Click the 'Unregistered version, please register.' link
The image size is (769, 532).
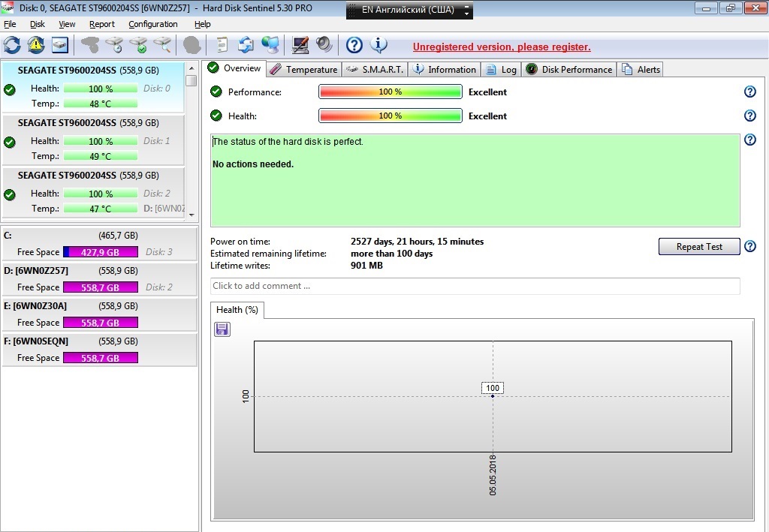[502, 47]
